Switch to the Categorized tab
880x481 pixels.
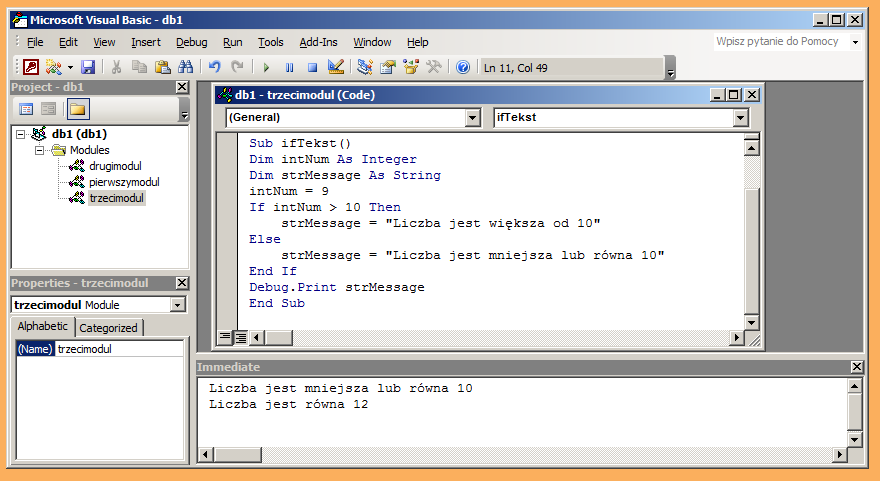108,328
